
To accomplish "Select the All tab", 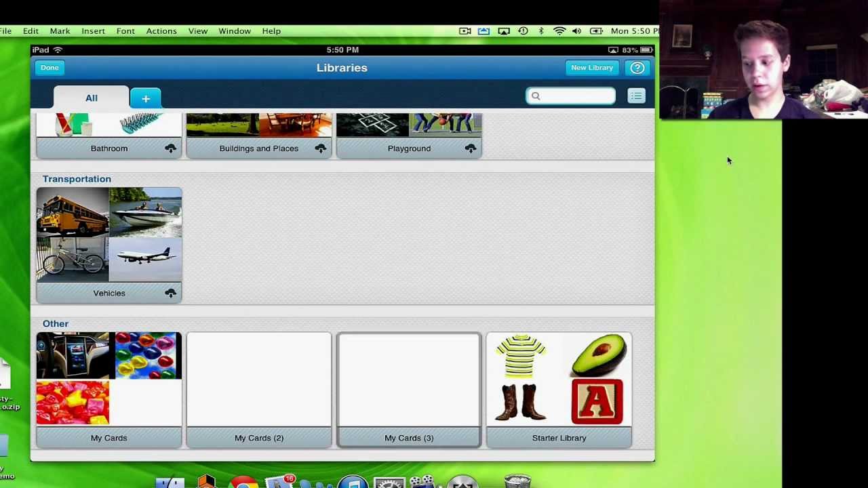I will click(92, 98).
